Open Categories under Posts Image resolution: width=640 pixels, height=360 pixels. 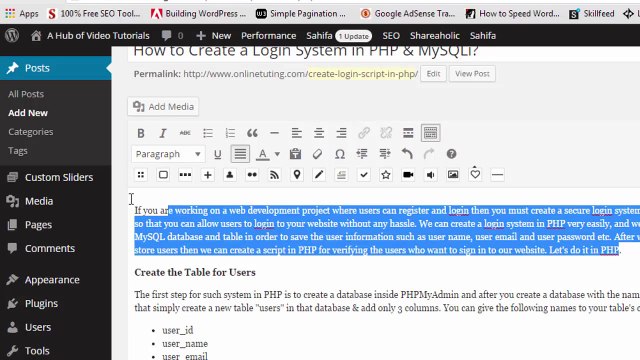point(31,132)
